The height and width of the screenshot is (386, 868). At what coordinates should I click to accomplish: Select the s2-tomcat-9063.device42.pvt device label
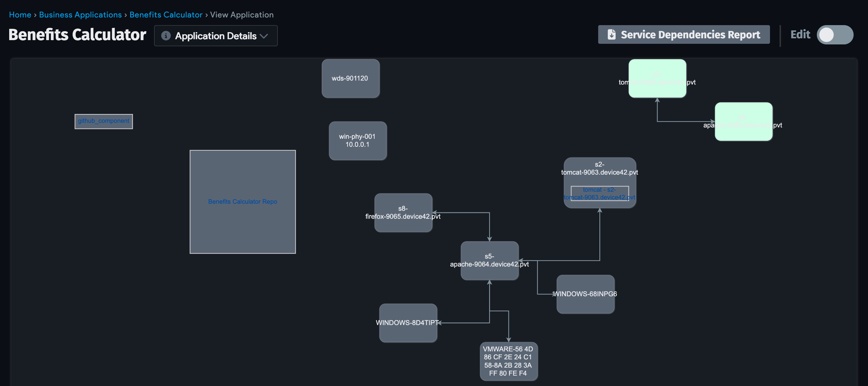click(599, 168)
